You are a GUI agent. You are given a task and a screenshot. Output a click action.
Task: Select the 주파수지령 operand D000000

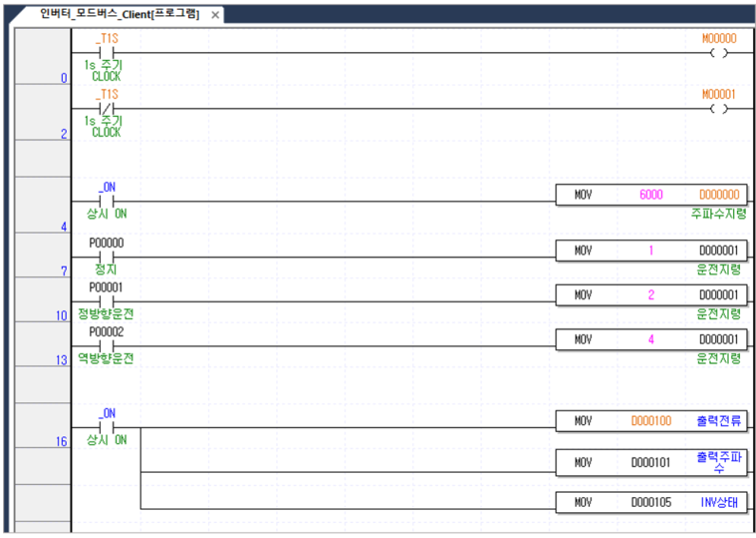coord(718,195)
